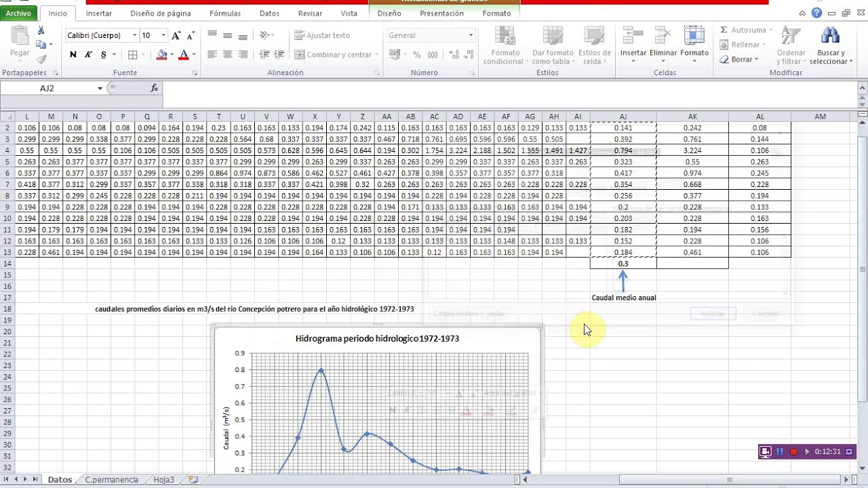868x488 pixels.
Task: Click the percent style icon
Action: pos(416,55)
